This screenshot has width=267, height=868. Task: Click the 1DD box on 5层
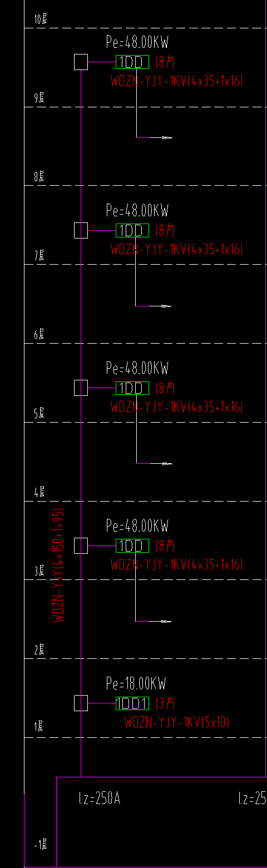pos(132,388)
